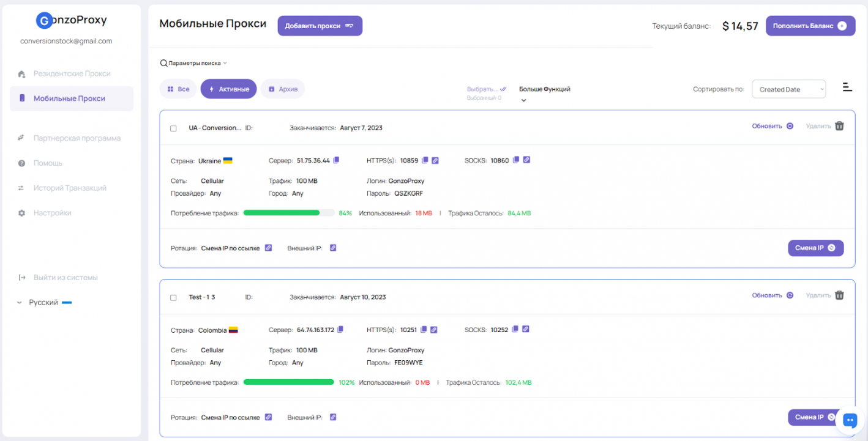Viewport: 868px width, 441px height.
Task: Open the Created Date sort dropdown
Action: coord(788,89)
